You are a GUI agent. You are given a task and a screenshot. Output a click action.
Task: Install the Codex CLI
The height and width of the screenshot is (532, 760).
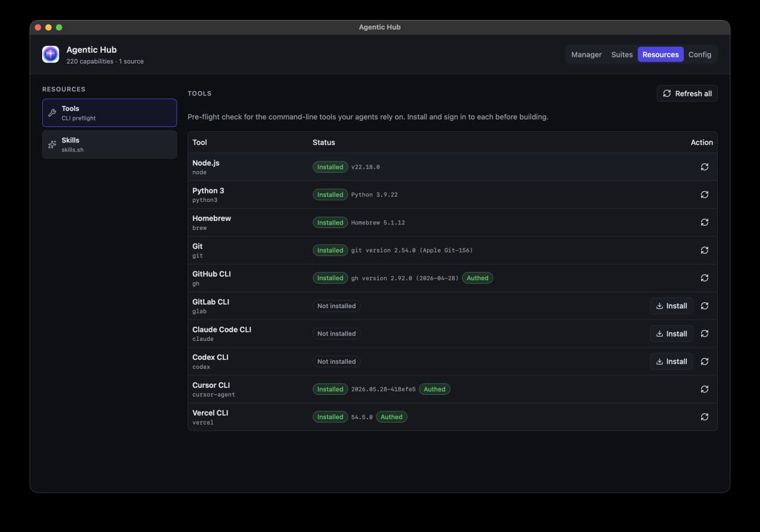(x=672, y=361)
